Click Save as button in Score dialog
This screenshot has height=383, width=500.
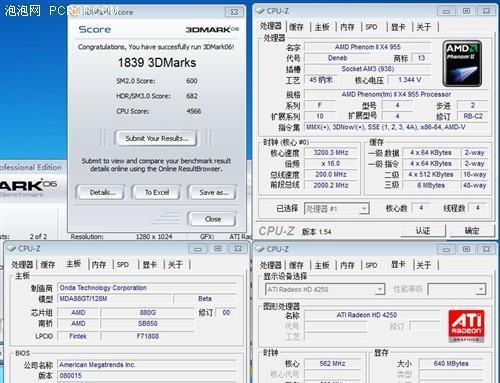point(213,192)
